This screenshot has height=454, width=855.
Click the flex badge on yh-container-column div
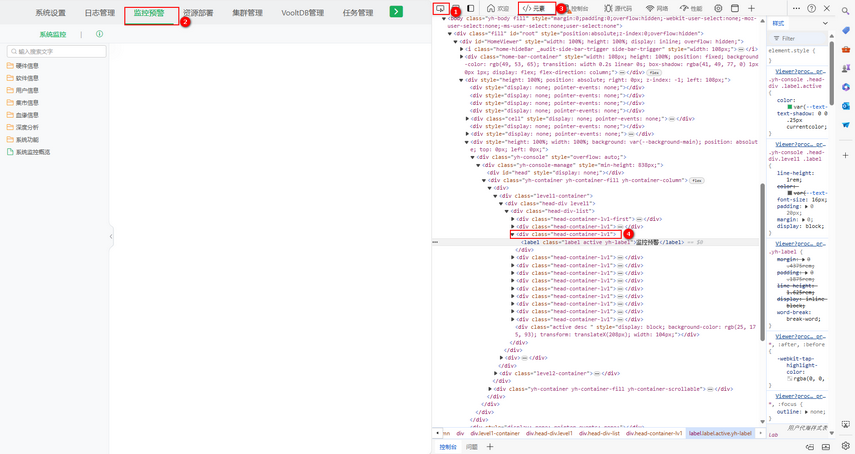click(x=696, y=180)
